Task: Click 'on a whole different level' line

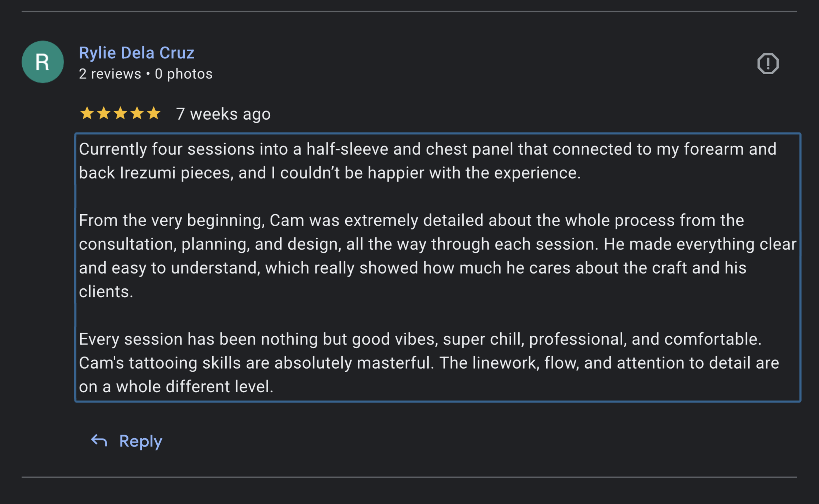Action: pyautogui.click(x=176, y=386)
